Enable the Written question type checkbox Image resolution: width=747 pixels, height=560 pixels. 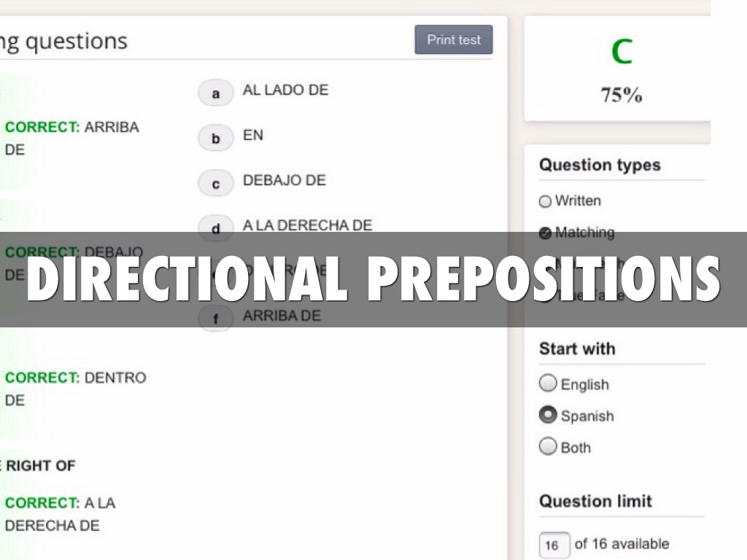(x=546, y=201)
